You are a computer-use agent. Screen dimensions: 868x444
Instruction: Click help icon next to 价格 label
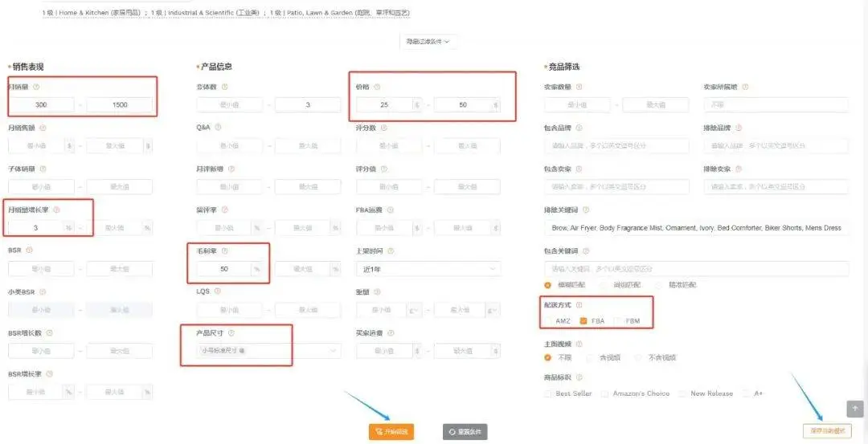coord(375,87)
